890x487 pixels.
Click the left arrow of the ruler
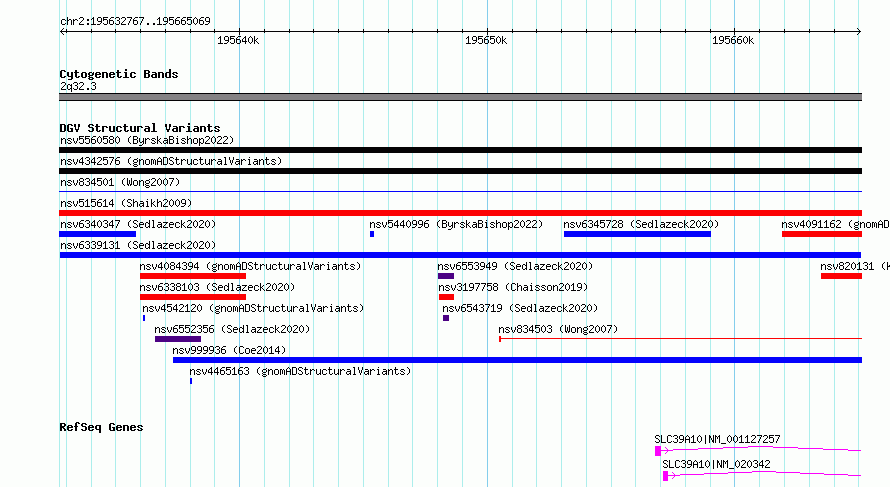[x=62, y=32]
